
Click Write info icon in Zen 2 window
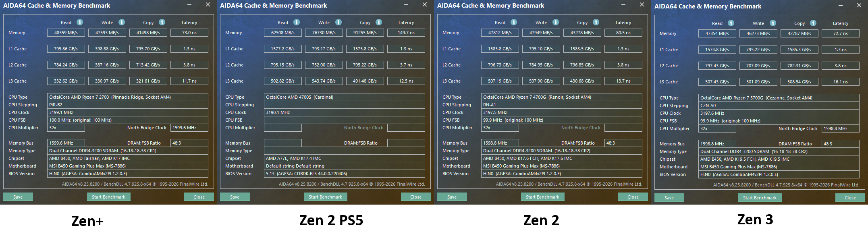[556, 22]
